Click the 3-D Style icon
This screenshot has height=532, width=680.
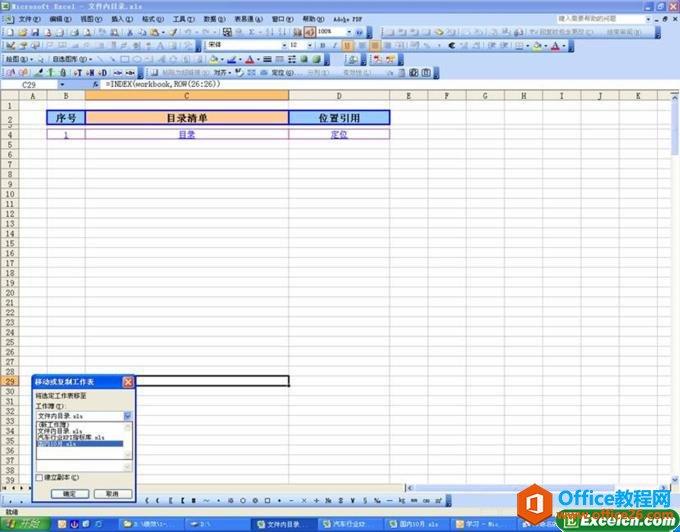317,59
